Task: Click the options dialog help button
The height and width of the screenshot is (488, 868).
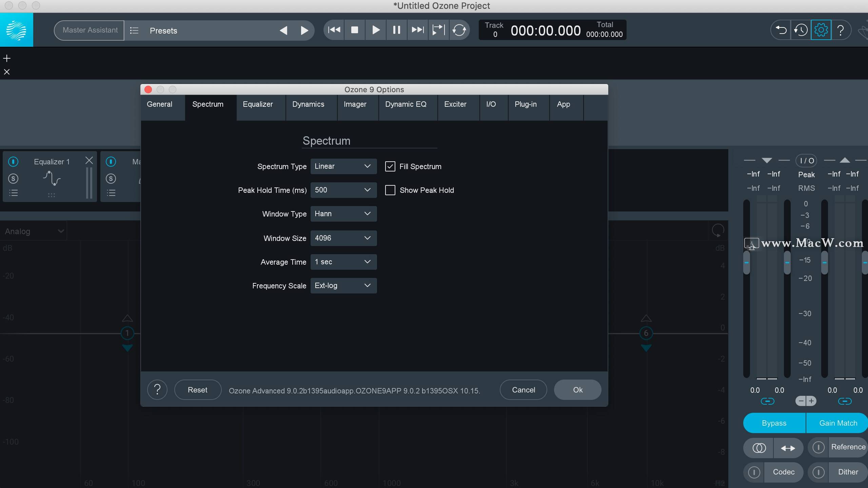Action: click(x=157, y=390)
